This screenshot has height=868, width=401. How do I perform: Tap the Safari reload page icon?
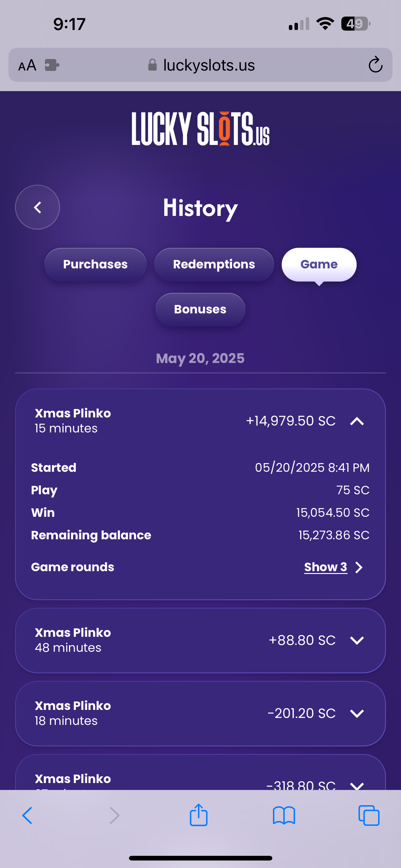click(375, 65)
